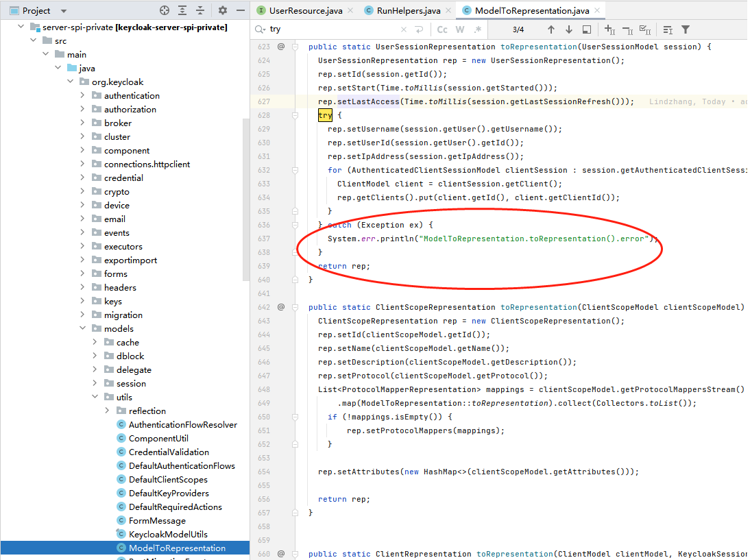
Task: Select FormMessage class in tree
Action: pos(157,521)
